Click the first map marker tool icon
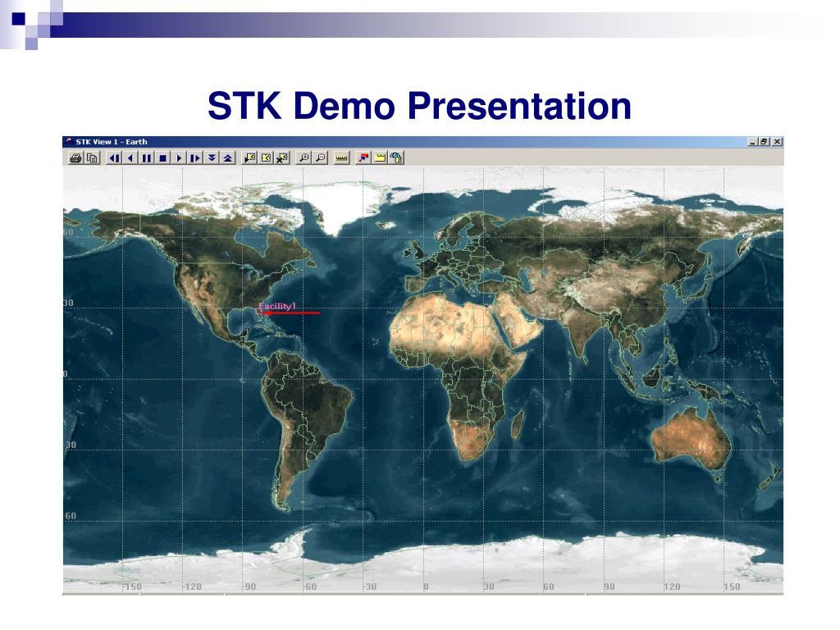Image resolution: width=840 pixels, height=630 pixels. pyautogui.click(x=249, y=158)
